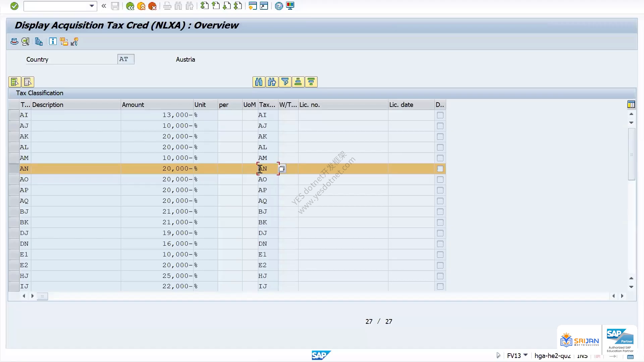Click the Information icon in application toolbar
The image size is (644, 362).
(x=53, y=42)
